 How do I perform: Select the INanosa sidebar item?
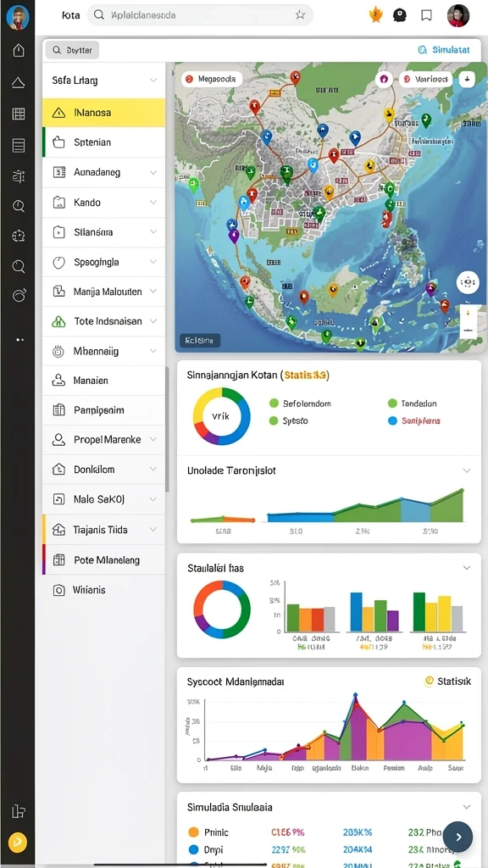(x=103, y=113)
